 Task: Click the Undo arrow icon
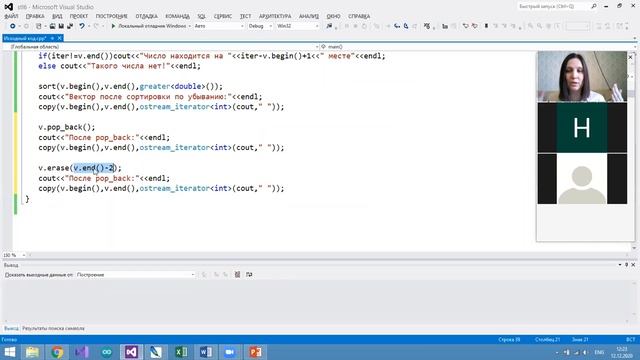82,26
